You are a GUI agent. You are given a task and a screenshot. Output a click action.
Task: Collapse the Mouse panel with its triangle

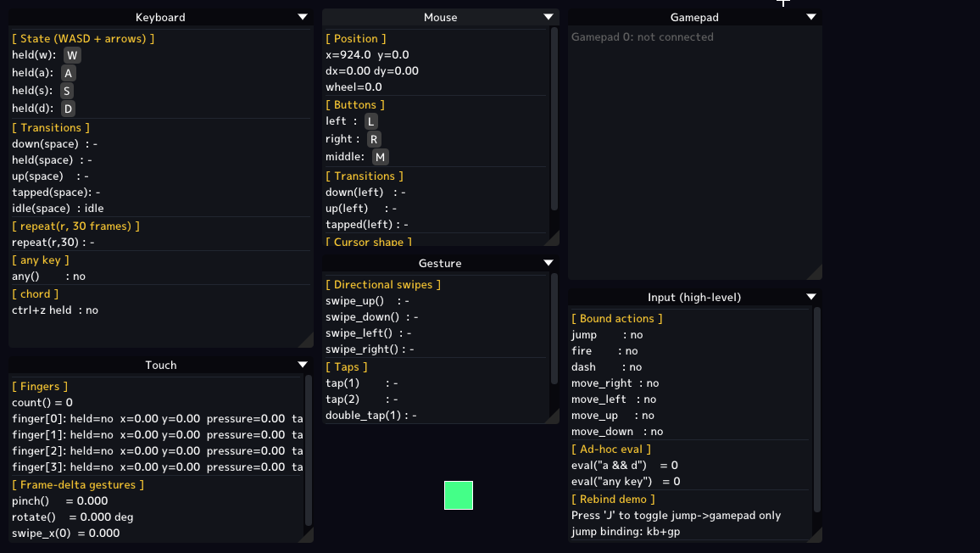548,17
